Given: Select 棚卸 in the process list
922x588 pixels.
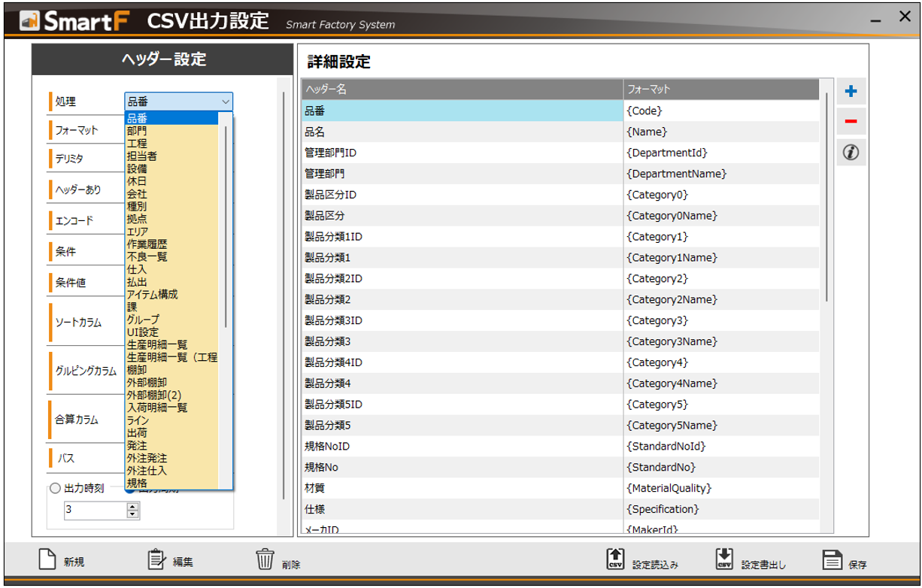Looking at the screenshot, I should click(138, 370).
